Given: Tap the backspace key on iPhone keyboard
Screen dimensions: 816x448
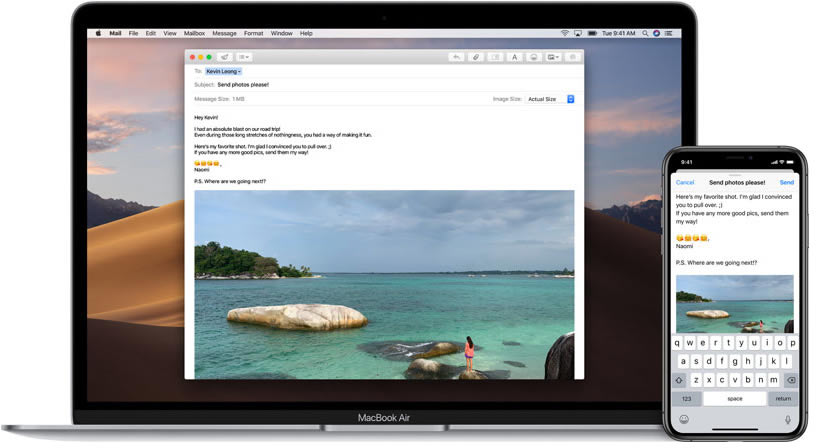Looking at the screenshot, I should tap(791, 380).
